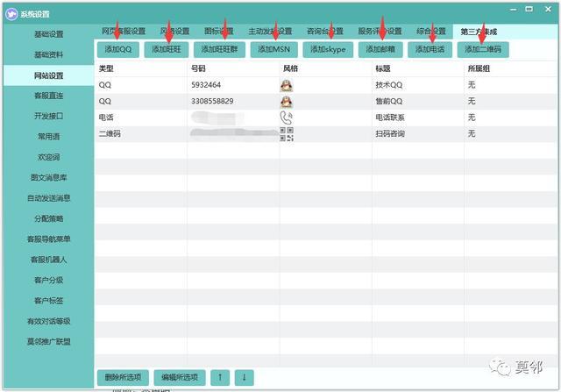561x392 pixels.
Task: Select the QQ number 3308558829 cell
Action: (x=233, y=102)
